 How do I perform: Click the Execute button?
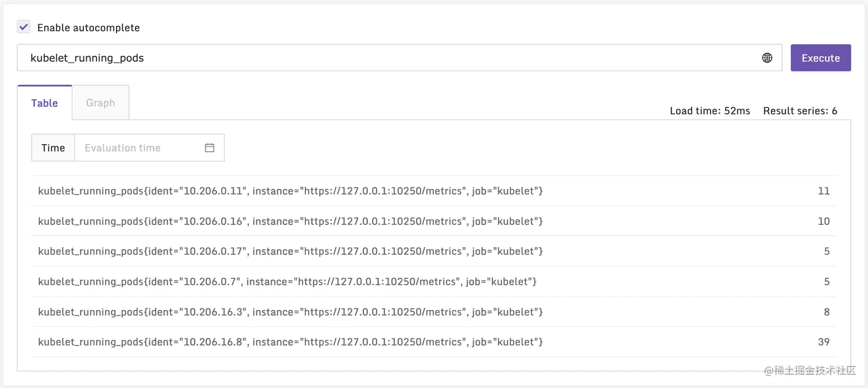[820, 57]
